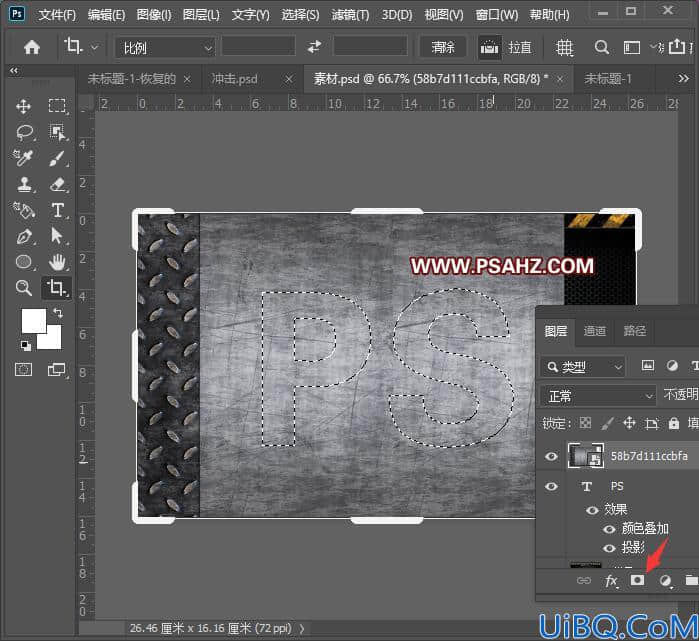Click the 清除 button
The width and height of the screenshot is (699, 641).
(x=443, y=47)
